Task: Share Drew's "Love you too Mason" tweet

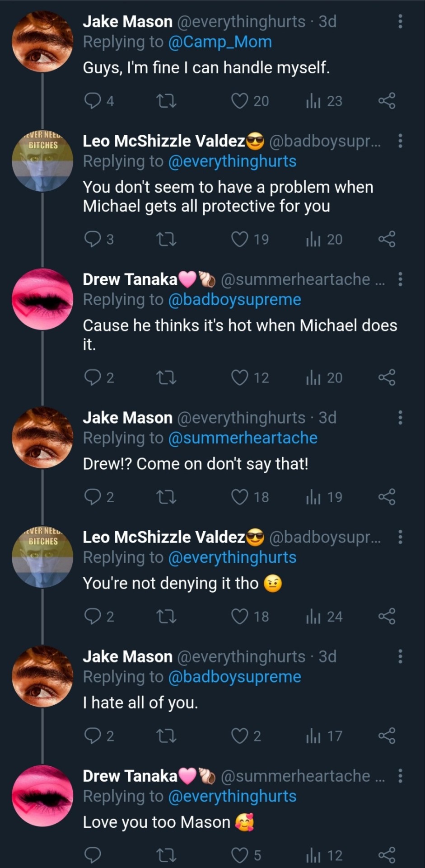Action: pyautogui.click(x=387, y=855)
